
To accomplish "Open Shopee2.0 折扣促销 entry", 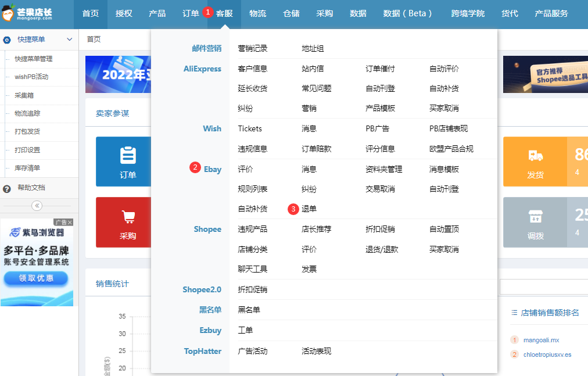I will click(252, 289).
